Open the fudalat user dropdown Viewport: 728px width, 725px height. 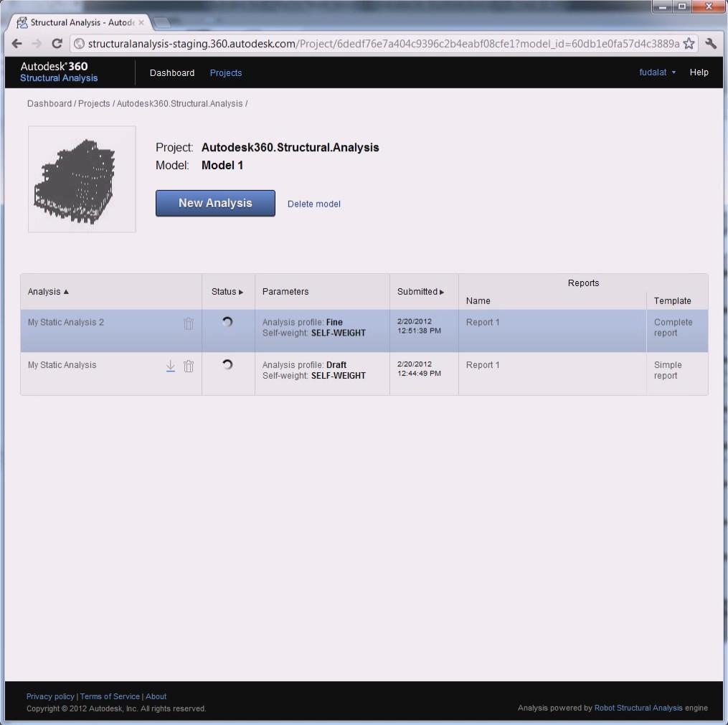657,72
